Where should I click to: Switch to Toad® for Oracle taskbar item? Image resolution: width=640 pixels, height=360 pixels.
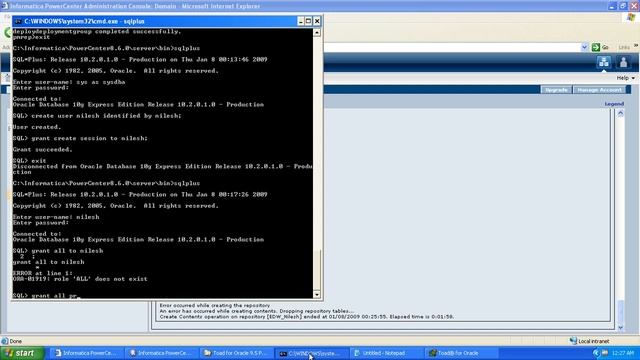coord(461,353)
